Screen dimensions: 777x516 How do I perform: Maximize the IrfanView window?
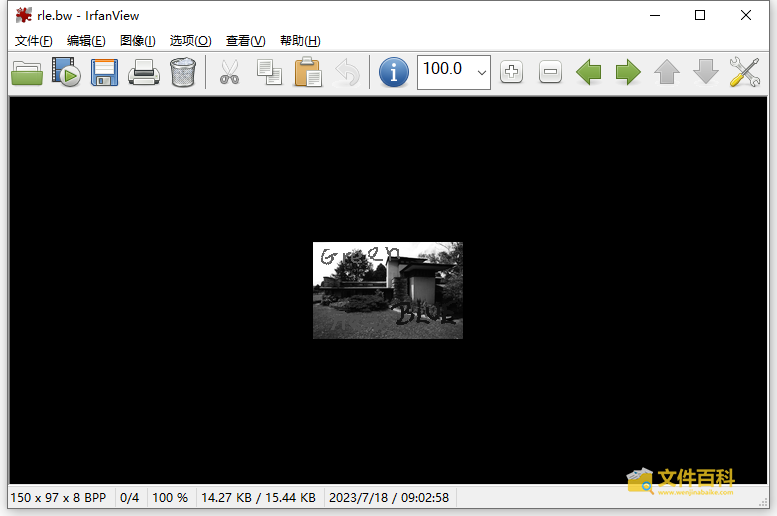700,15
